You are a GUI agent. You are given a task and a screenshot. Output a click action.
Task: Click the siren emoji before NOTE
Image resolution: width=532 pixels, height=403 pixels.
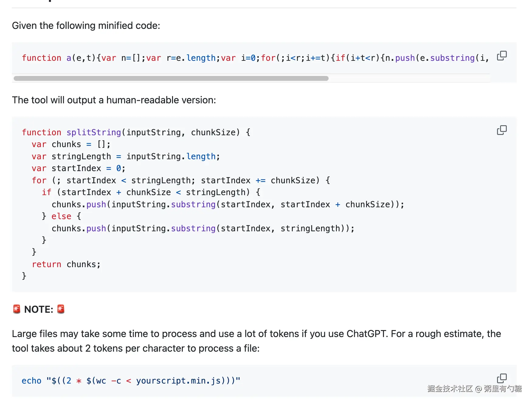(17, 309)
